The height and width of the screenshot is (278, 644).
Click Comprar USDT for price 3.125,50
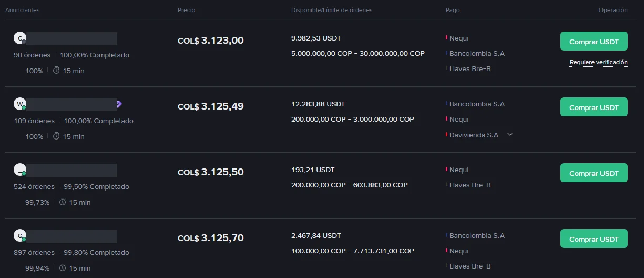click(x=594, y=173)
